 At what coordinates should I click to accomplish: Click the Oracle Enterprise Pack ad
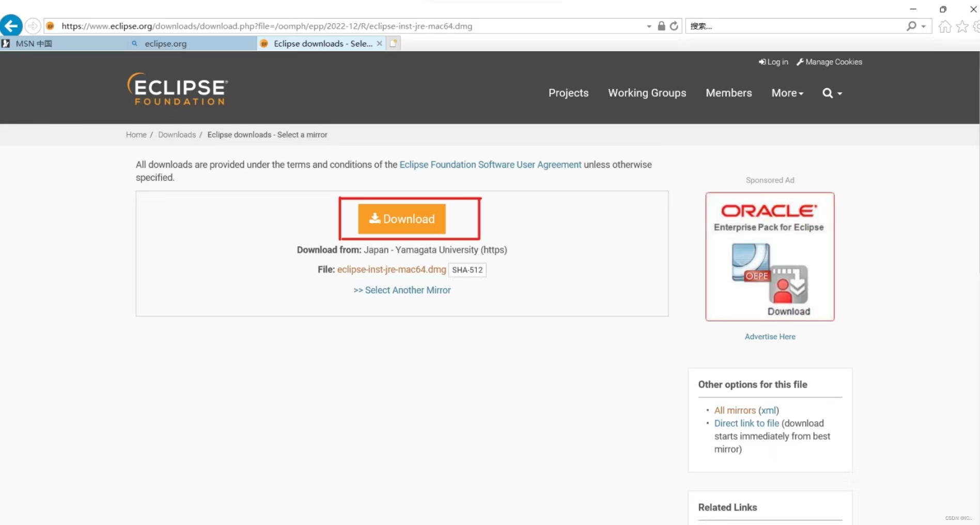coord(769,257)
